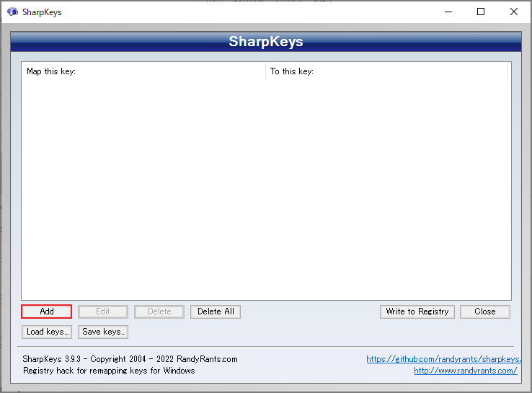Open the GitHub sharpkeys link
Screen dimensions: 532x393
[x=443, y=359]
